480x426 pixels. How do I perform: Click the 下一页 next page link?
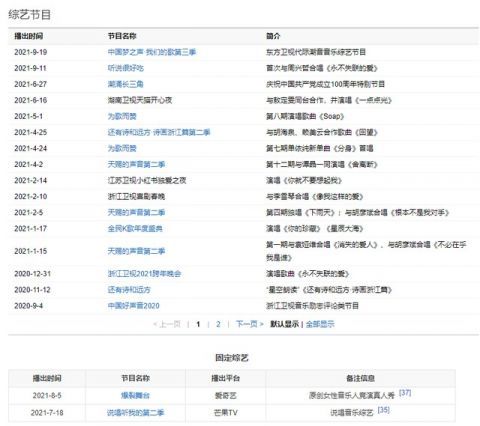tap(250, 324)
